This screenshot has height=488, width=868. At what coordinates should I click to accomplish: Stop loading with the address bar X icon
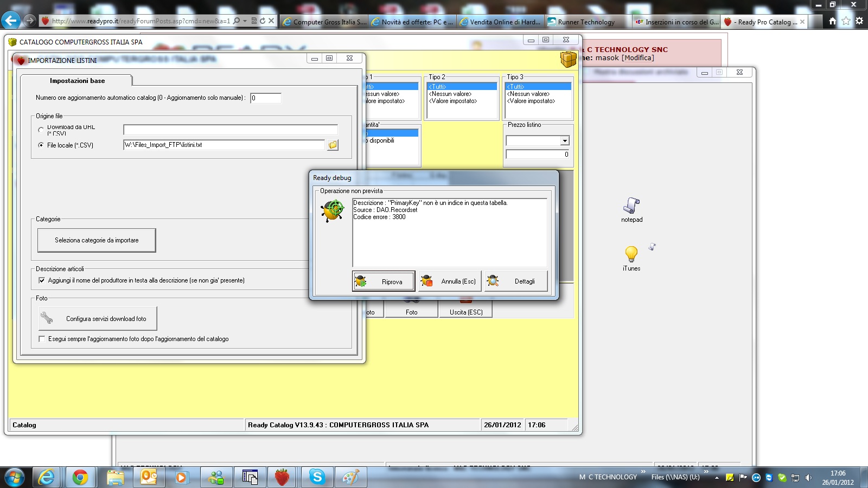(x=271, y=21)
